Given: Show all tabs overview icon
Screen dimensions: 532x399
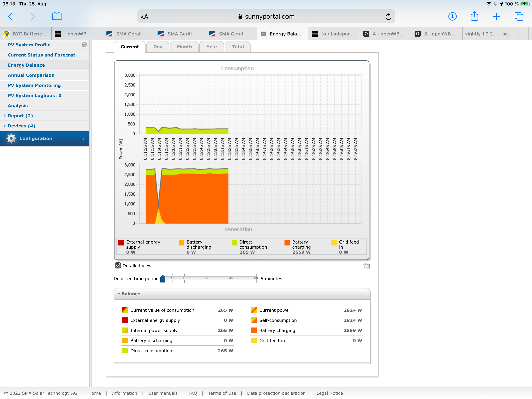Looking at the screenshot, I should coord(519,16).
